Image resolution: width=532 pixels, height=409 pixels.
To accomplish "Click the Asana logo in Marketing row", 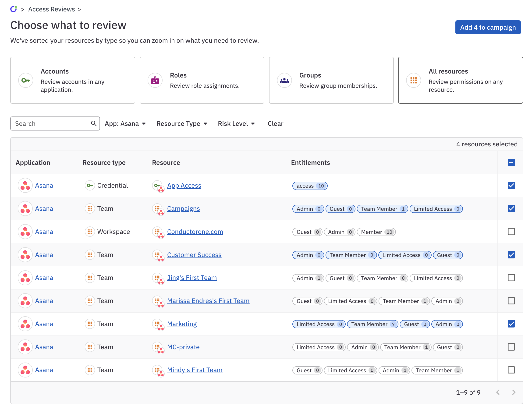I will tap(25, 324).
